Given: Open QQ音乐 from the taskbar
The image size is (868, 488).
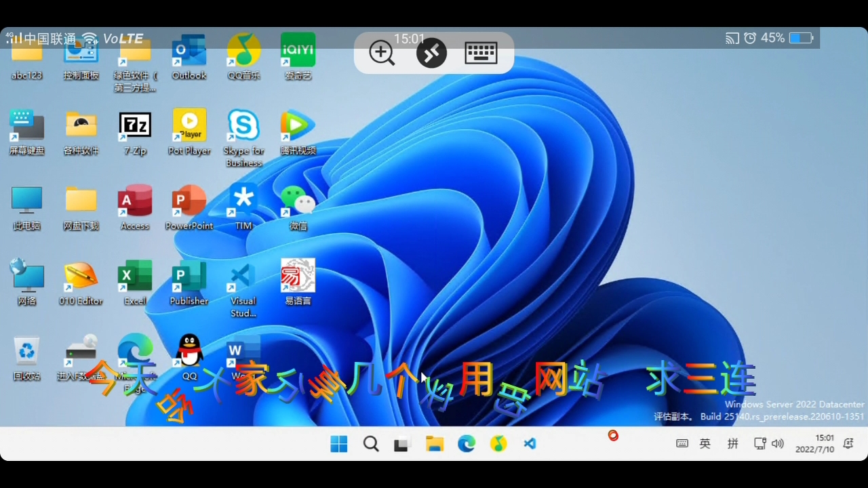Looking at the screenshot, I should coord(498,444).
